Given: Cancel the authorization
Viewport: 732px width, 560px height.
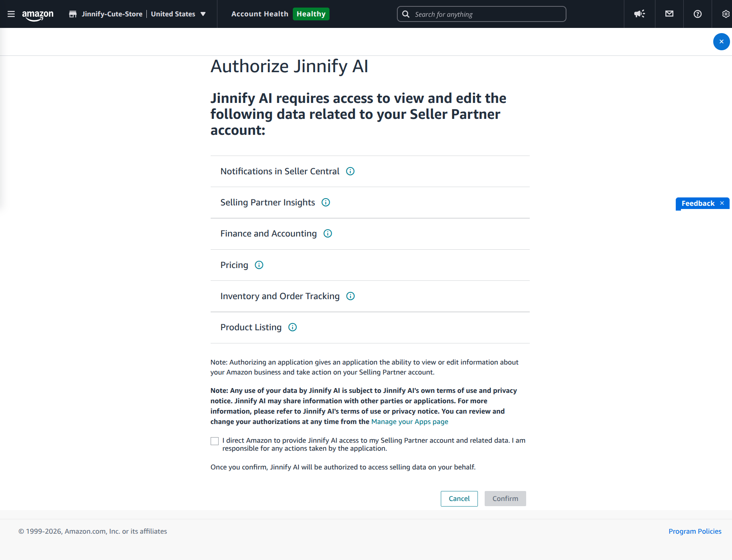Looking at the screenshot, I should (x=459, y=499).
